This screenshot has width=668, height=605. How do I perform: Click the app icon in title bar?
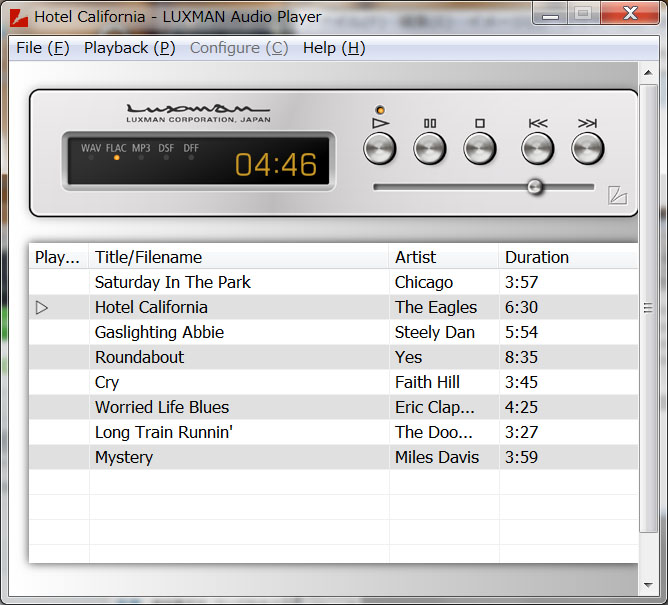click(x=19, y=17)
